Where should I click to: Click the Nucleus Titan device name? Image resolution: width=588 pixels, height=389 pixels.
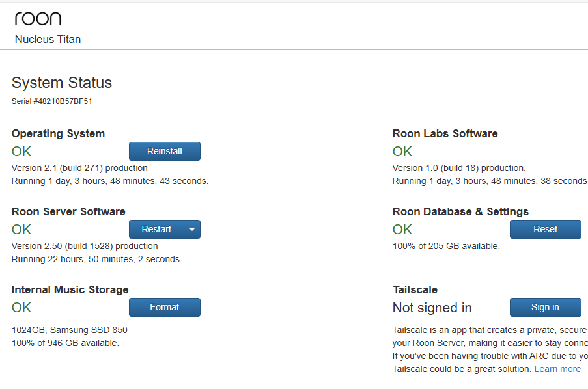pyautogui.click(x=48, y=39)
